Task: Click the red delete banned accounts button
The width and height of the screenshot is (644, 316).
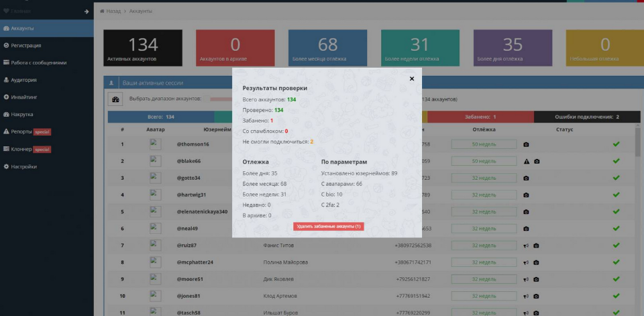Action: click(328, 227)
